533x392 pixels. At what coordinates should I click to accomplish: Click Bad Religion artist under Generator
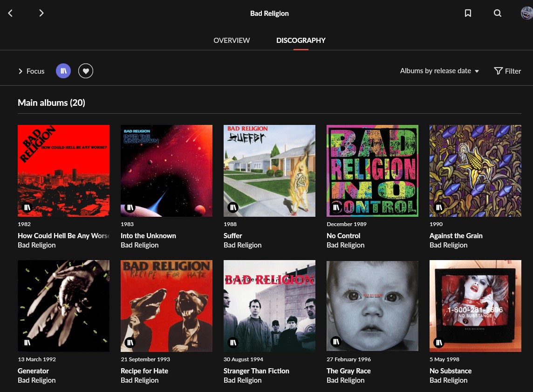pos(37,380)
